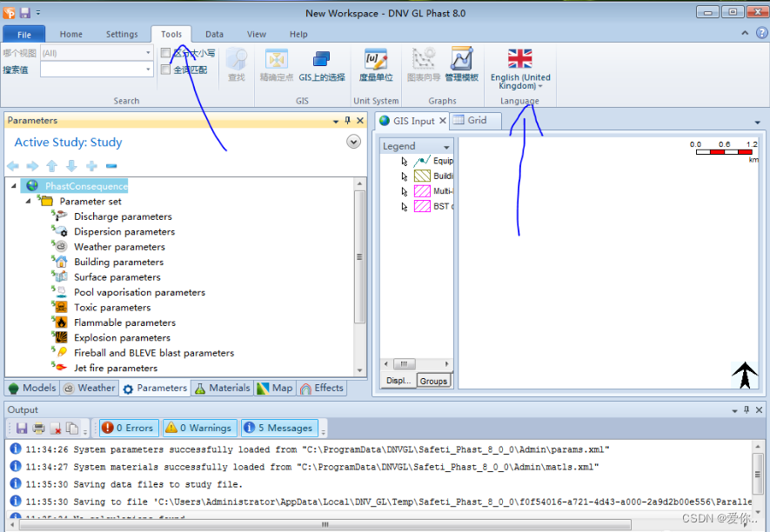
Task: Open the 度量单位 unit system icon
Action: click(376, 59)
